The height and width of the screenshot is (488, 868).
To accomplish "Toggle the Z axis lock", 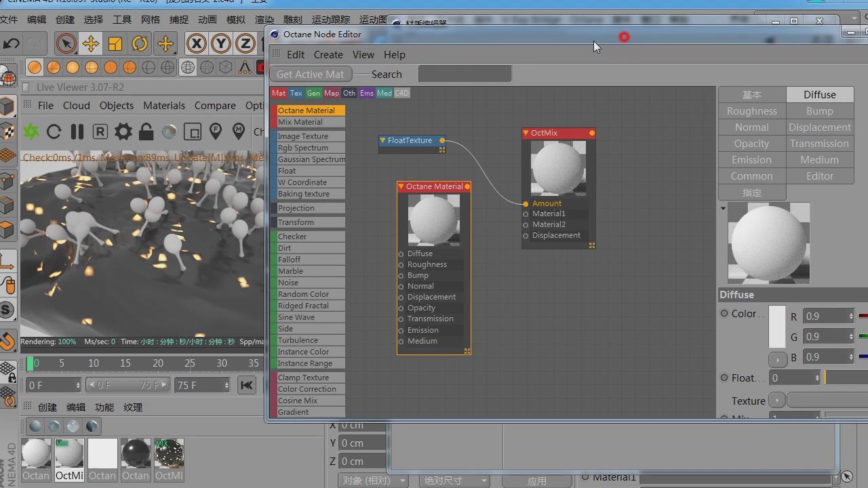I will (x=245, y=44).
